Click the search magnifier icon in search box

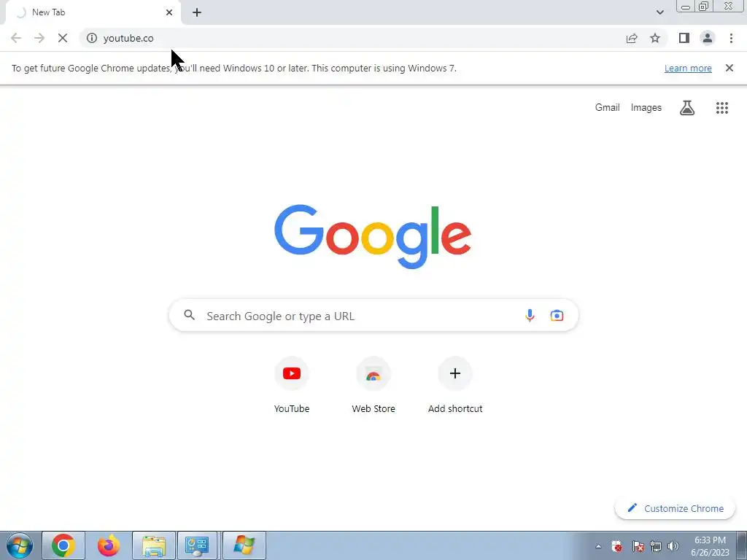190,315
